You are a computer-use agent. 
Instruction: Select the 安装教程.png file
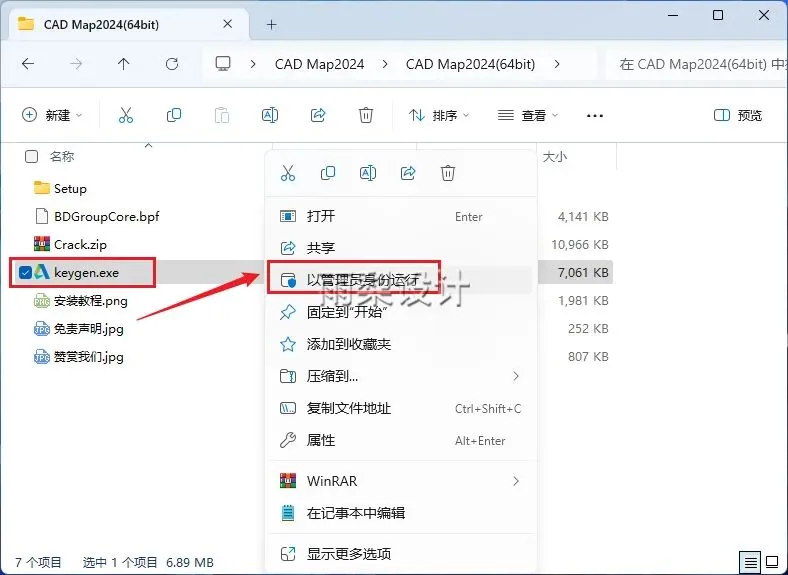[90, 301]
